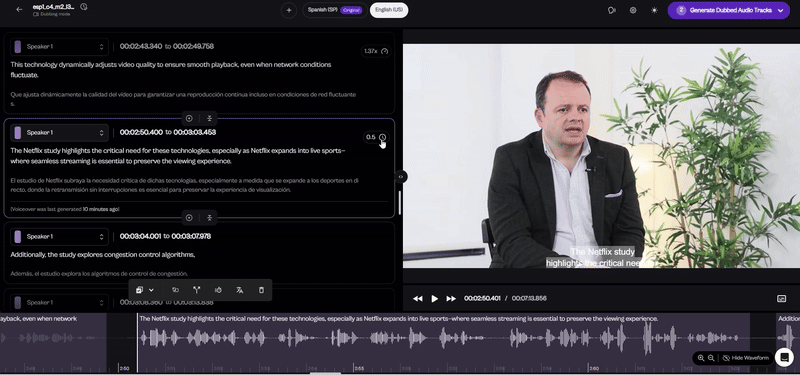Click the horizontal timeline scrollbar

pos(326,373)
